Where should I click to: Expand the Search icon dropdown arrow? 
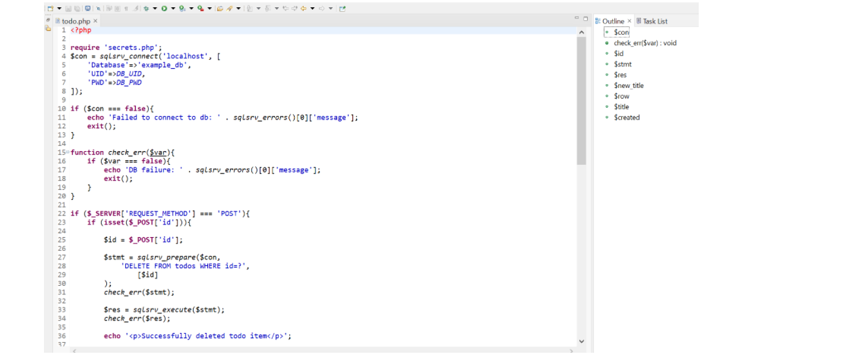coord(238,9)
